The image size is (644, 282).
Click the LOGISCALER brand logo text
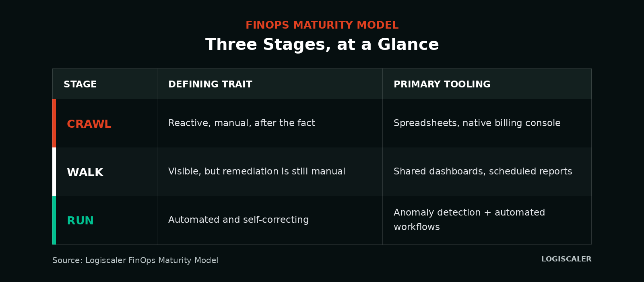pos(566,259)
